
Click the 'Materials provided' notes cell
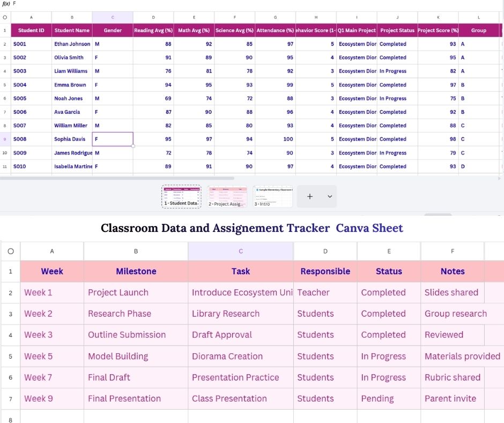462,356
